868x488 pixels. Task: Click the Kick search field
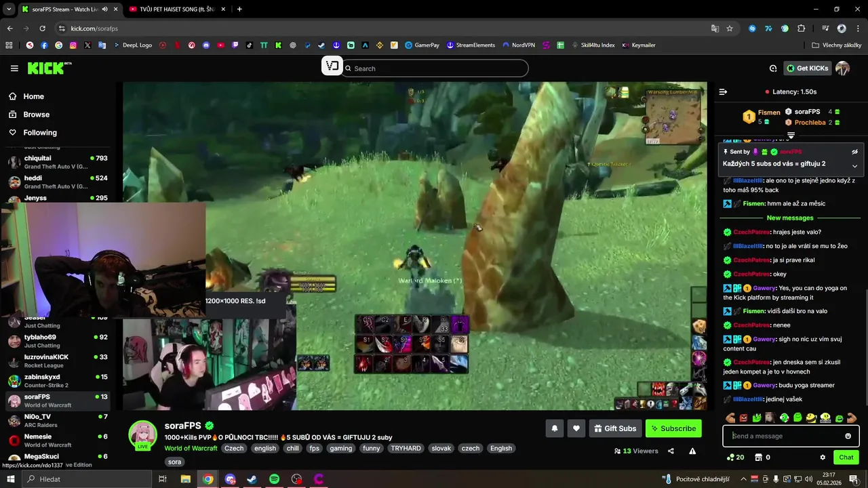(x=435, y=68)
